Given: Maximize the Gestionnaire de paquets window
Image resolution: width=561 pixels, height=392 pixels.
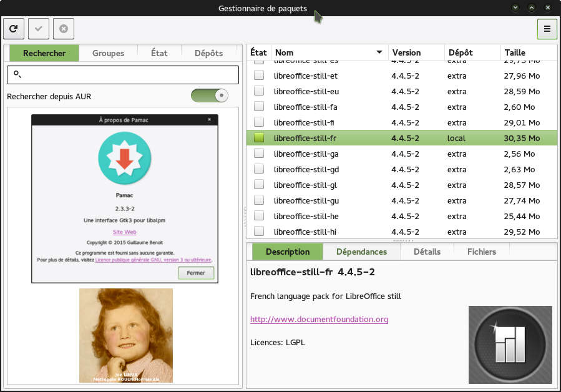Looking at the screenshot, I should tap(532, 7).
